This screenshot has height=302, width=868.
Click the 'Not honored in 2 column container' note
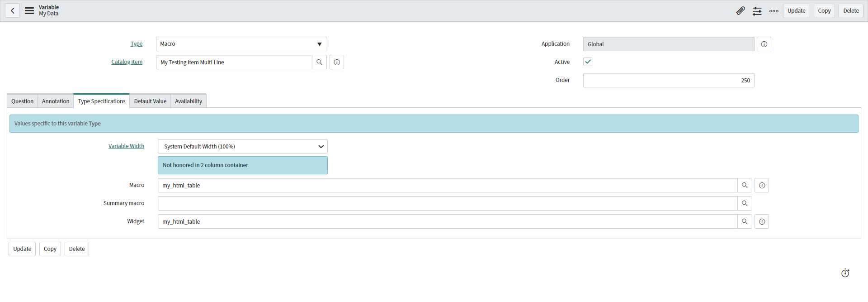(243, 165)
